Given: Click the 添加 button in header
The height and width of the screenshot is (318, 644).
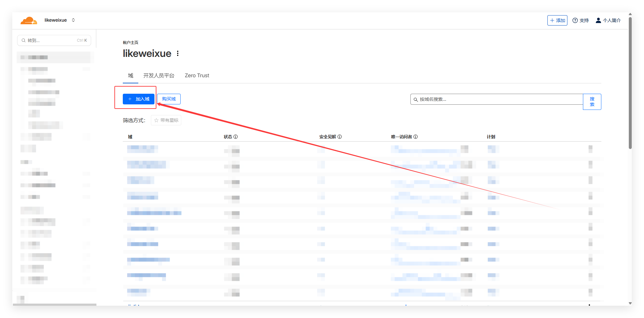Looking at the screenshot, I should tap(557, 20).
